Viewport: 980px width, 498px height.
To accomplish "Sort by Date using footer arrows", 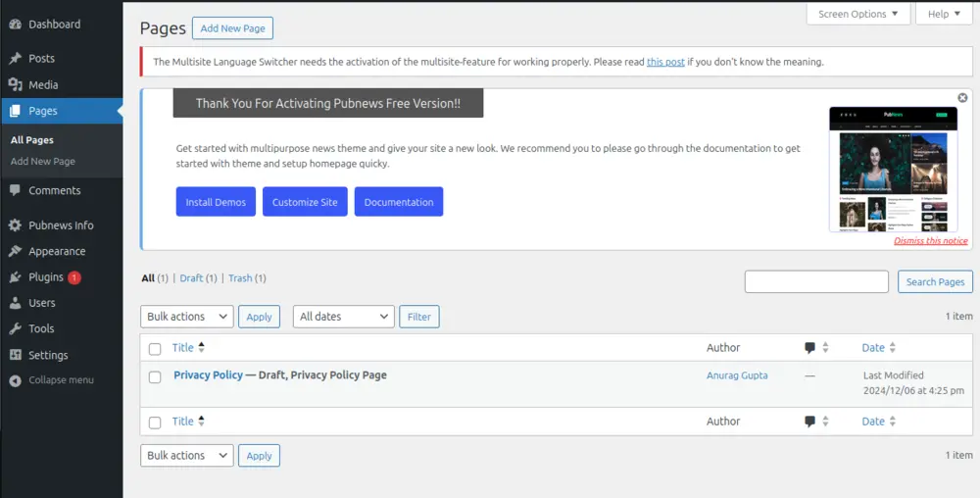I will tap(893, 422).
